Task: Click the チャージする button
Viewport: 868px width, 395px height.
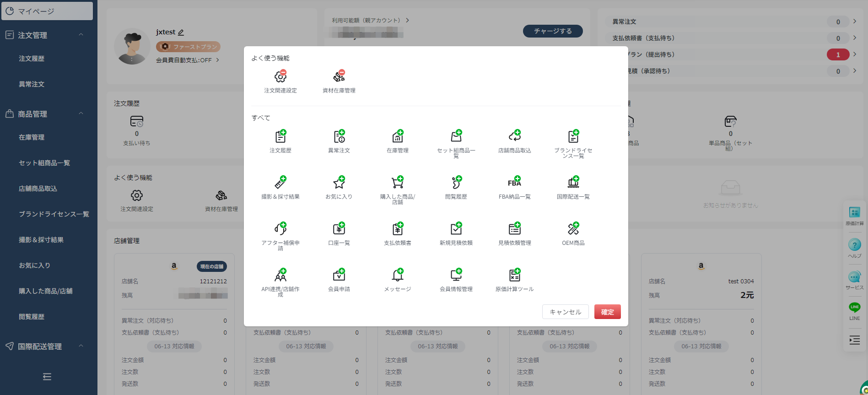Action: (x=553, y=31)
